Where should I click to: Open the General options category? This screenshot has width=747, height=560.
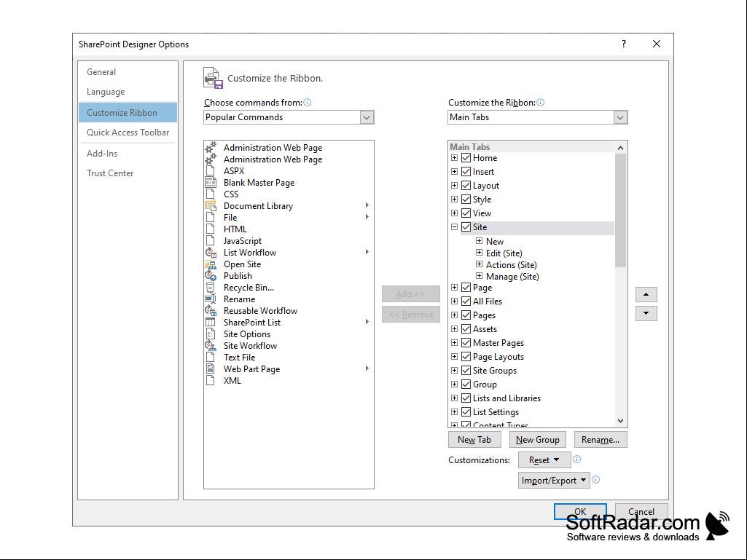click(x=128, y=72)
